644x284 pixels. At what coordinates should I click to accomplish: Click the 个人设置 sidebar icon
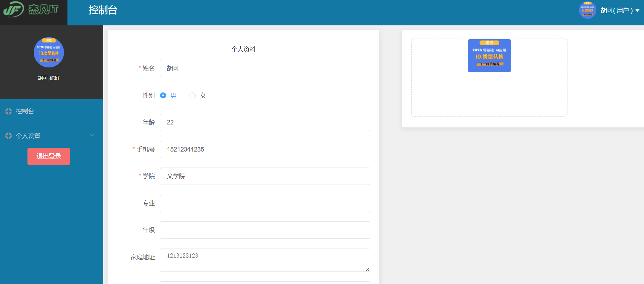pyautogui.click(x=9, y=136)
